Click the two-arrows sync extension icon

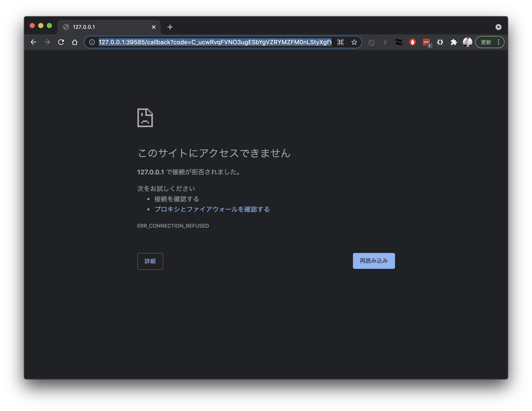click(399, 42)
